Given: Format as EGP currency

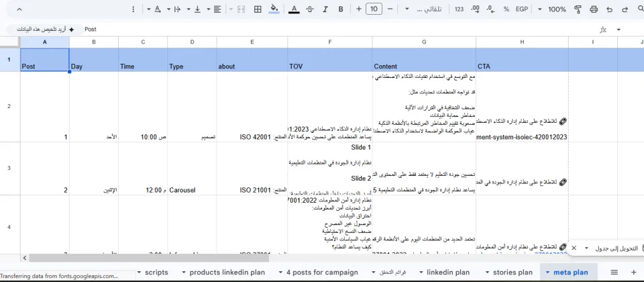Looking at the screenshot, I should [522, 9].
